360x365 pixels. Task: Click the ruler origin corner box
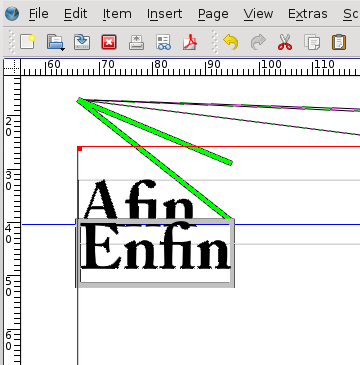tap(12, 68)
